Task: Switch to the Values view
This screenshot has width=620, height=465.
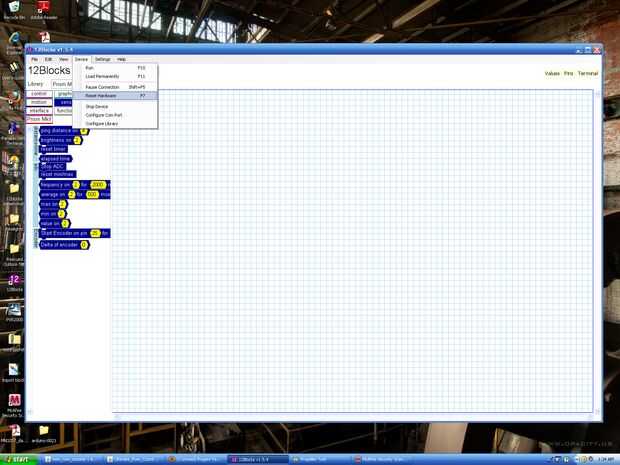Action: [552, 74]
